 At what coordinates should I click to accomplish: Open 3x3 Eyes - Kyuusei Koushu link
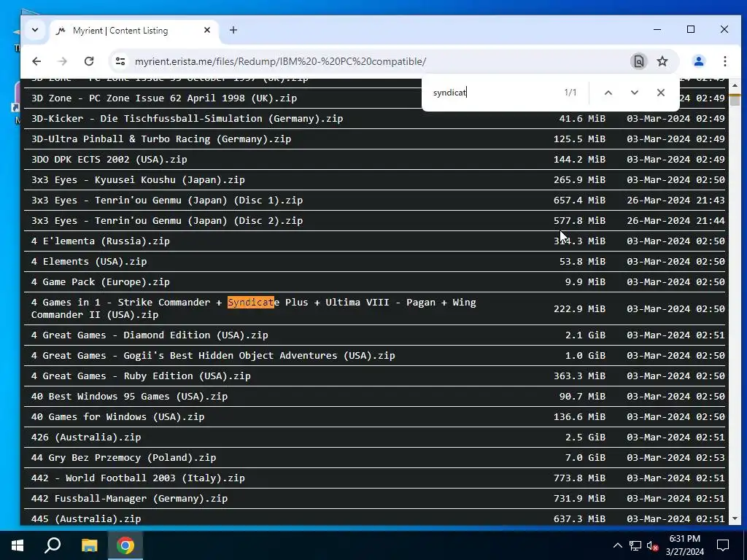138,180
